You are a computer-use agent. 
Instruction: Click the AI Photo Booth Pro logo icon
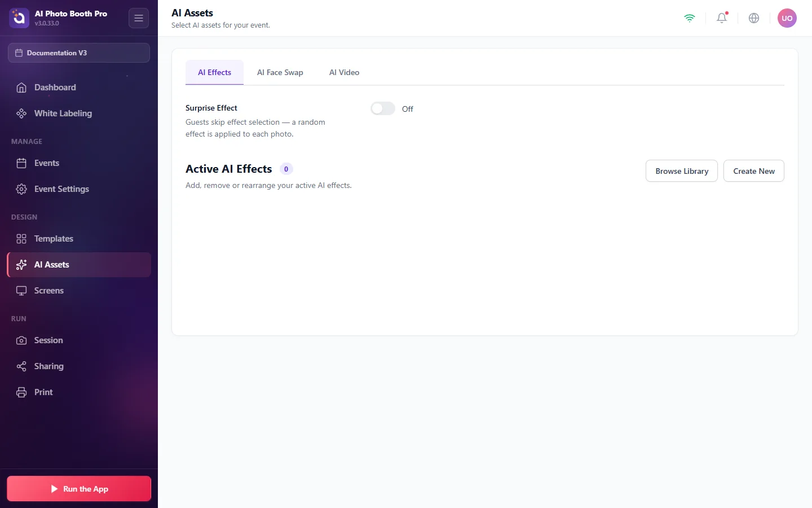19,18
